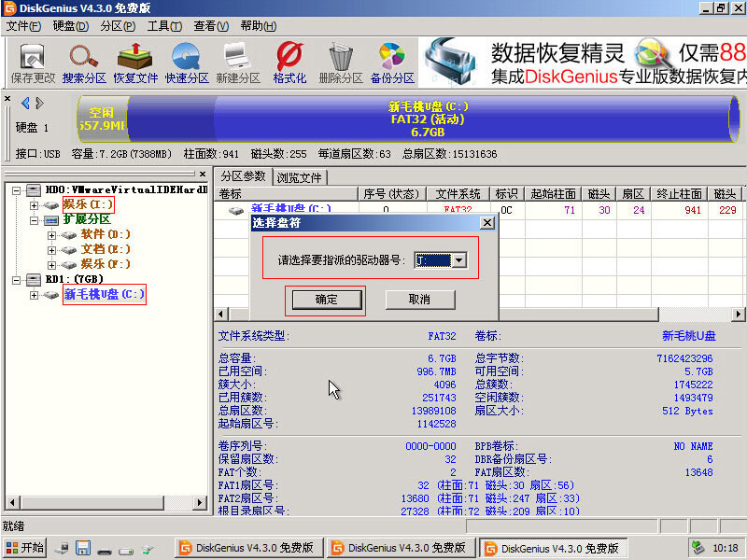The height and width of the screenshot is (560, 747).
Task: Start the 快速分区 quick partition tool
Action: click(187, 63)
